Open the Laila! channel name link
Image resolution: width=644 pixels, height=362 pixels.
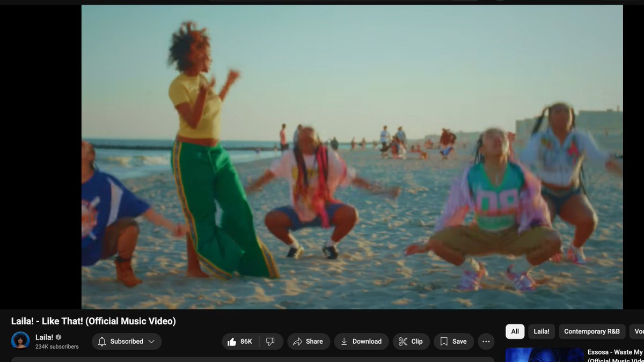point(44,337)
